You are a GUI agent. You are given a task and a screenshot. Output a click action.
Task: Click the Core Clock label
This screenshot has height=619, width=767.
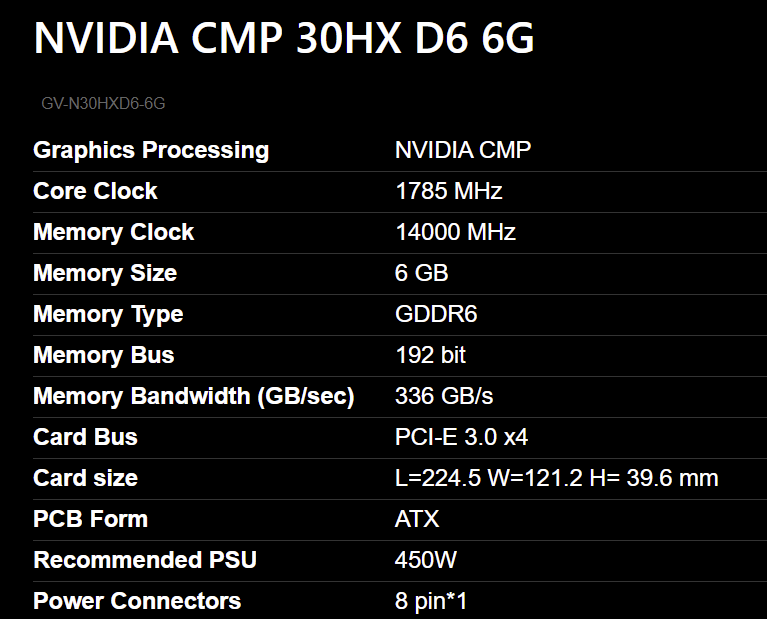(96, 191)
